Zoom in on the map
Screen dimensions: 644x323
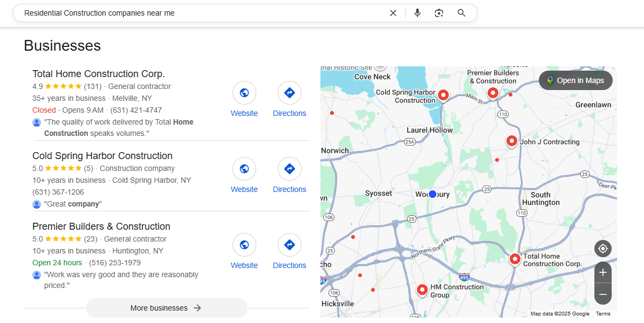(x=603, y=272)
